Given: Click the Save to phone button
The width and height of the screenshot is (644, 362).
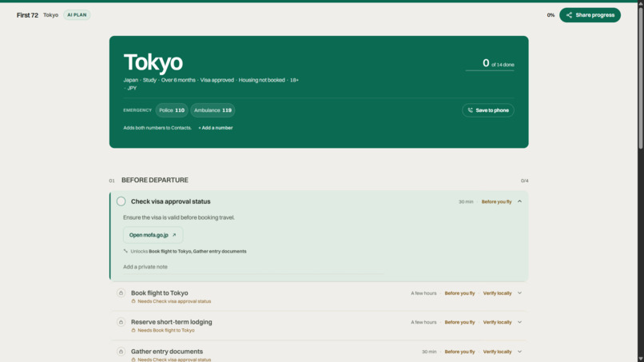Looking at the screenshot, I should [488, 110].
